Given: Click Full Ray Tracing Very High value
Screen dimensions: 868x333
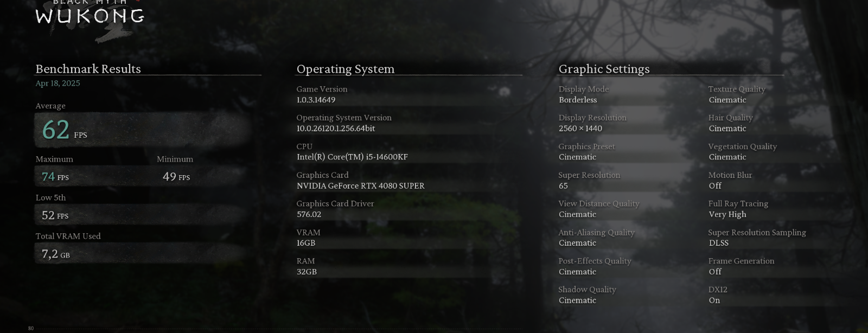Looking at the screenshot, I should pos(727,214).
